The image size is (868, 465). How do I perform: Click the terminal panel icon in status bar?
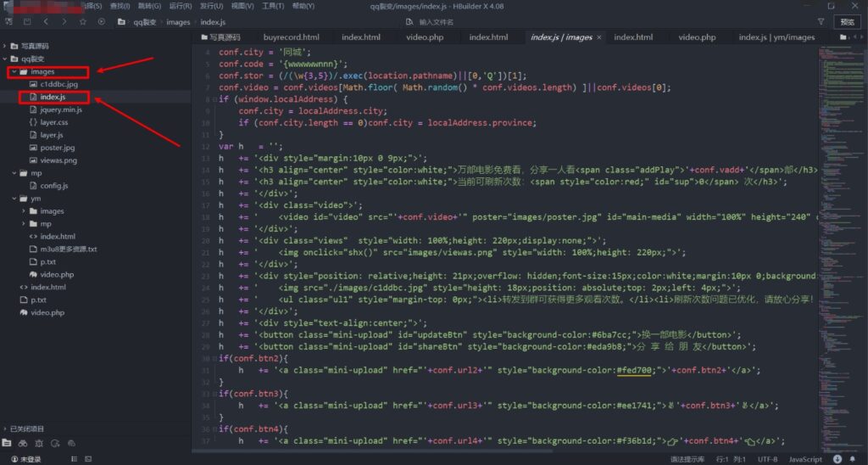[x=88, y=459]
